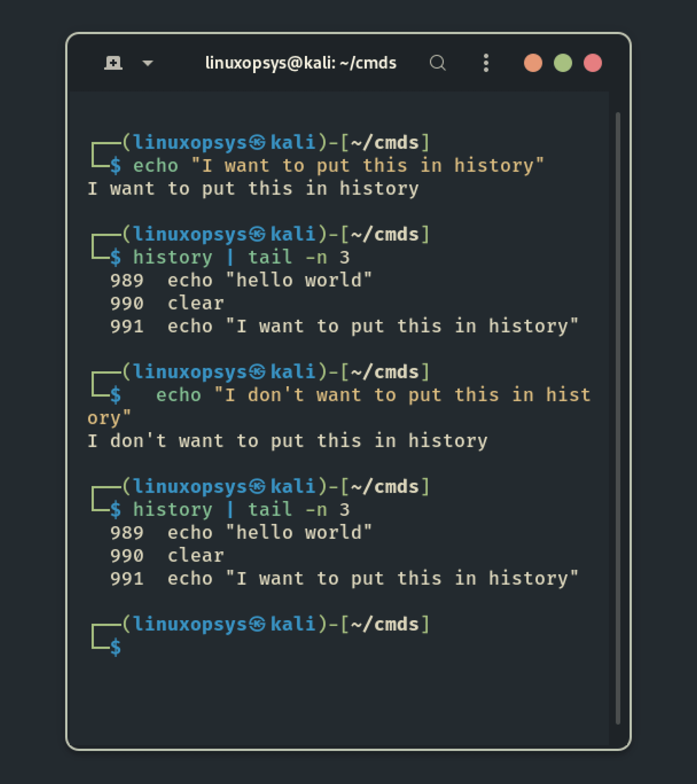Image resolution: width=697 pixels, height=784 pixels.
Task: Click output line "I don't want to put this in history"
Action: point(288,441)
